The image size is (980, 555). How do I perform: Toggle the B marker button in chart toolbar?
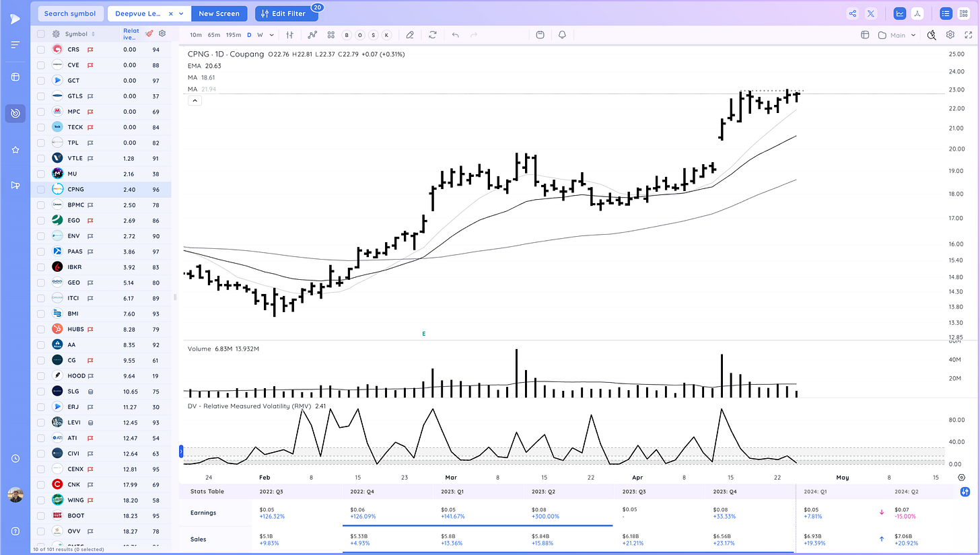click(x=347, y=35)
